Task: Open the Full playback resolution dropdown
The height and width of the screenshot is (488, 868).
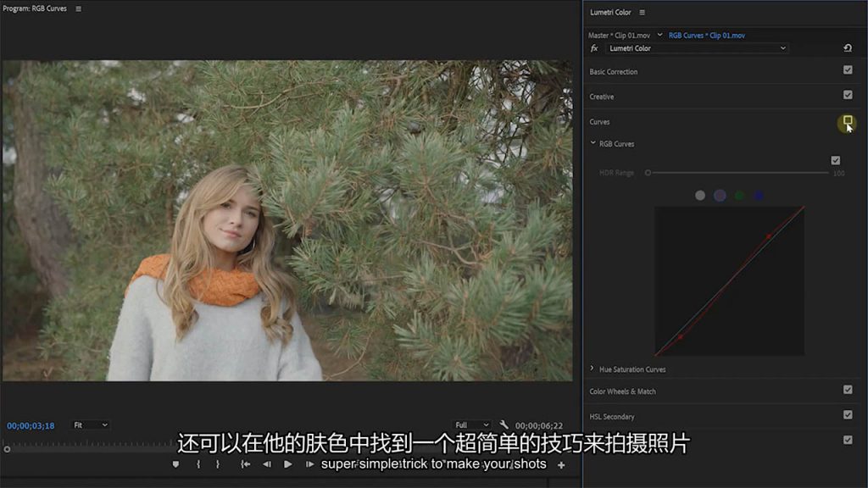Action: click(472, 425)
